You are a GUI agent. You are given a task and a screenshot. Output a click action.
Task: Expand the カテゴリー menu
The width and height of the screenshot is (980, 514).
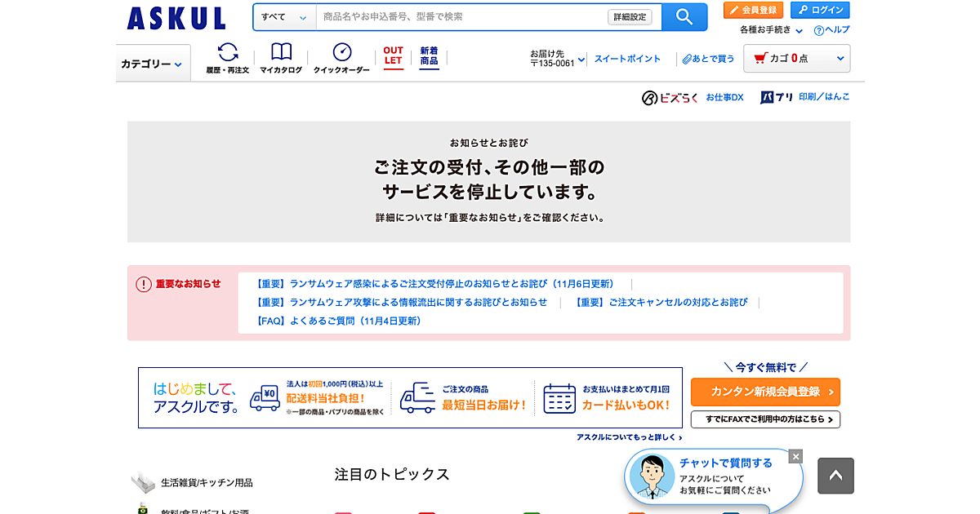pyautogui.click(x=153, y=64)
